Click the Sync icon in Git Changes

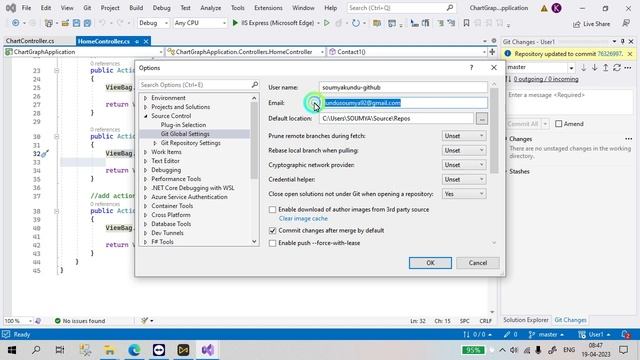(617, 68)
